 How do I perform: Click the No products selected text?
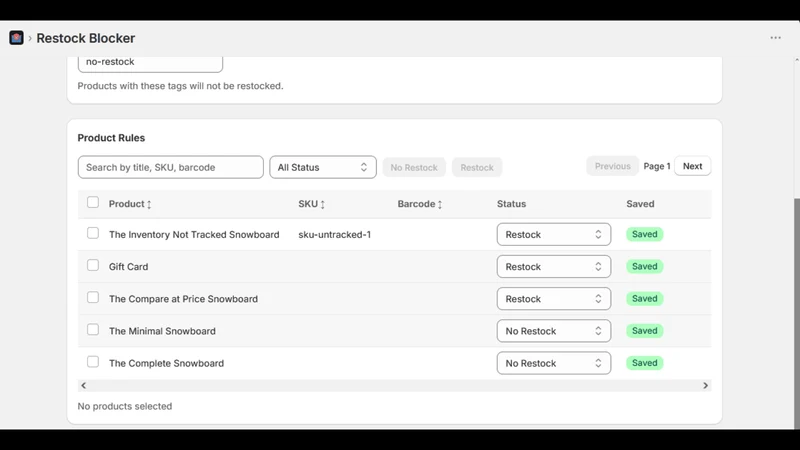pyautogui.click(x=125, y=407)
